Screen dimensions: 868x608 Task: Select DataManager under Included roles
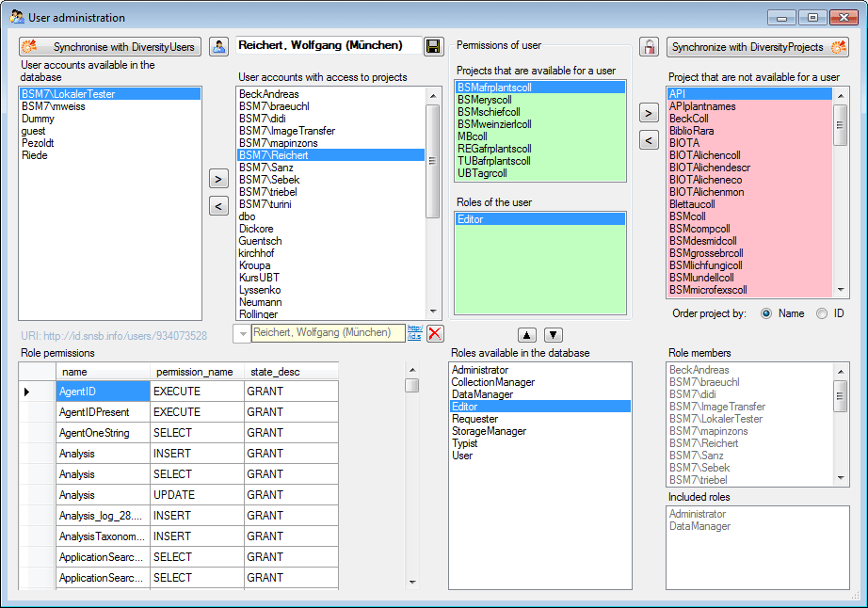(757, 526)
